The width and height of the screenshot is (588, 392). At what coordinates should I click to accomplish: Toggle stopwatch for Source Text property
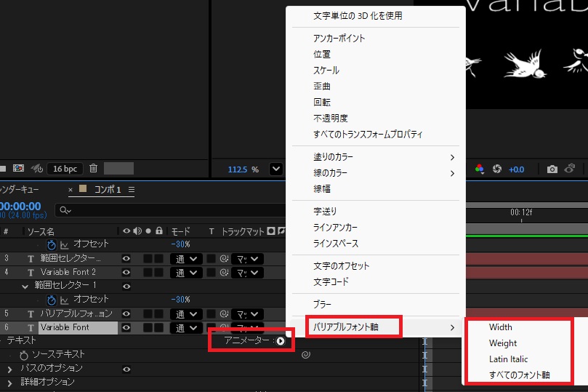click(24, 355)
